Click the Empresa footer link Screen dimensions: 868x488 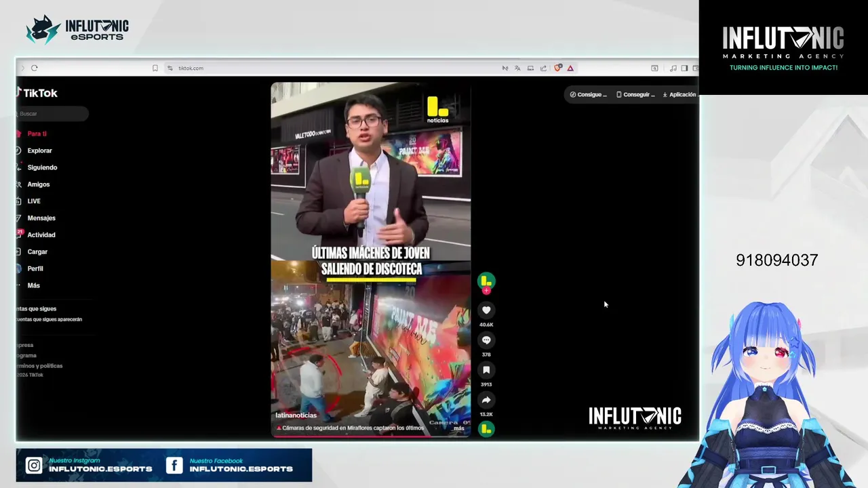coord(25,345)
